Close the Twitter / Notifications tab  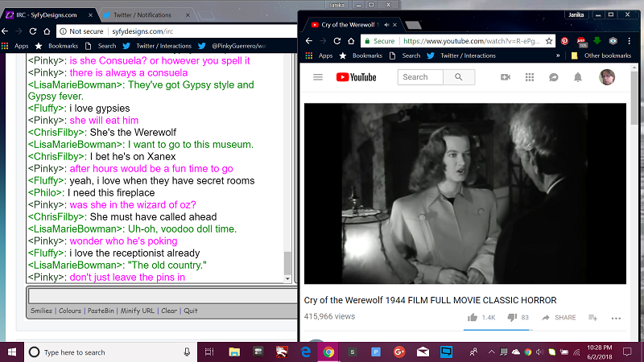coord(188,15)
